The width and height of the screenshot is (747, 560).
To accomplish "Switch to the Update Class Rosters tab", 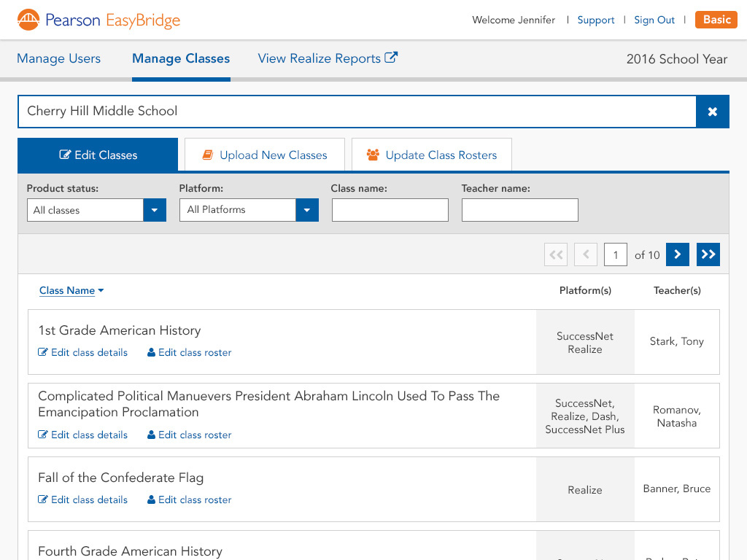I will (431, 155).
